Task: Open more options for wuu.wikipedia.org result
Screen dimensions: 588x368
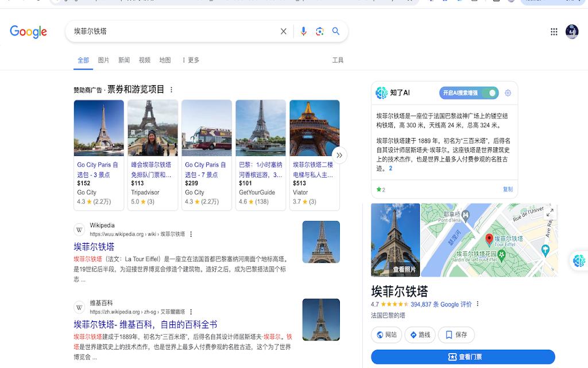Action: (x=191, y=235)
